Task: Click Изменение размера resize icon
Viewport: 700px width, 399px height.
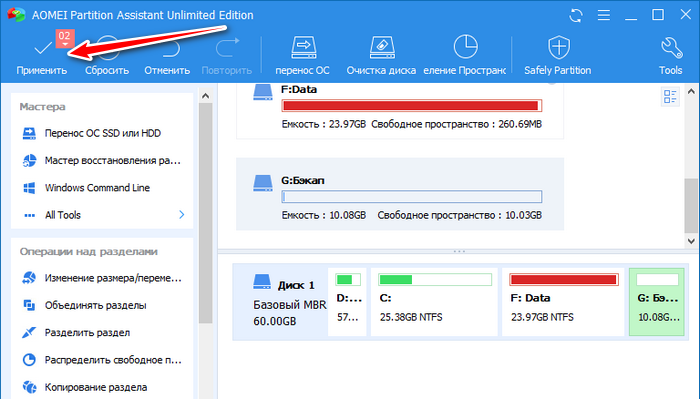Action: 29,278
